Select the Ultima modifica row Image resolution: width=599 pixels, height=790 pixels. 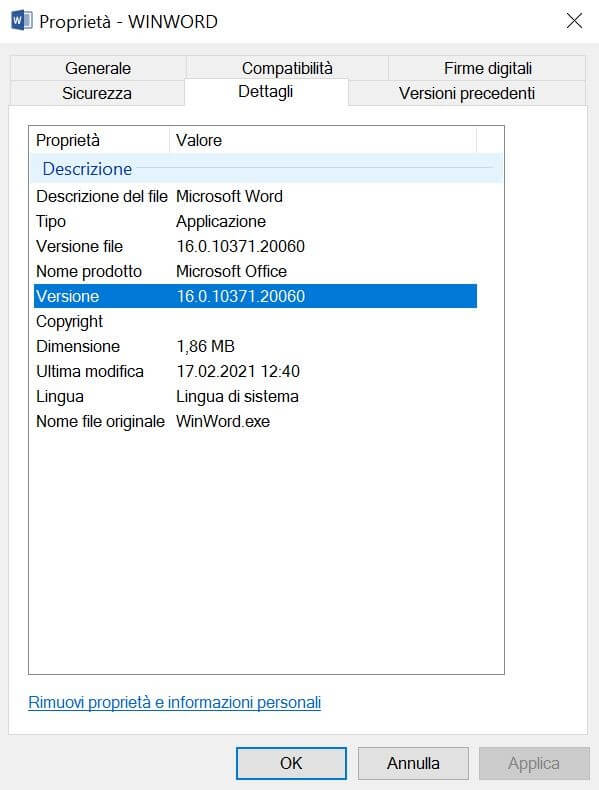coord(255,371)
